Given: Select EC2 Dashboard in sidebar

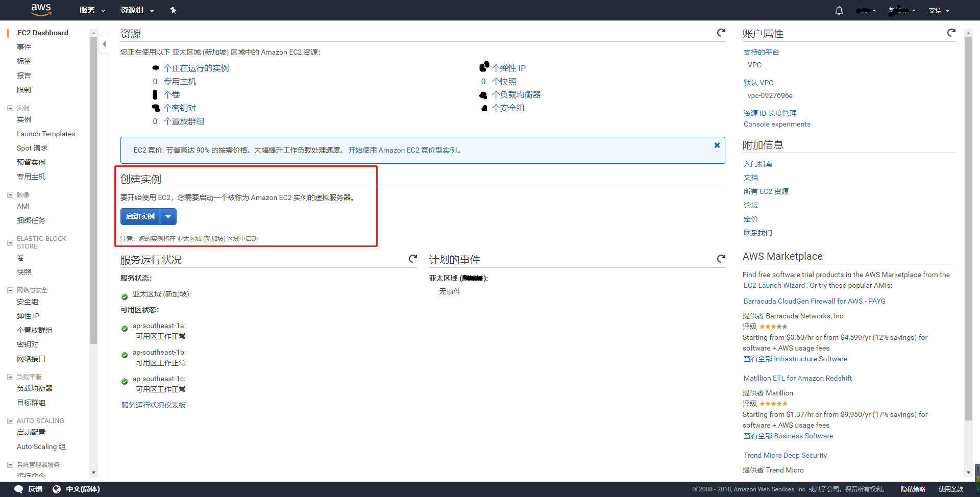Looking at the screenshot, I should pos(43,33).
